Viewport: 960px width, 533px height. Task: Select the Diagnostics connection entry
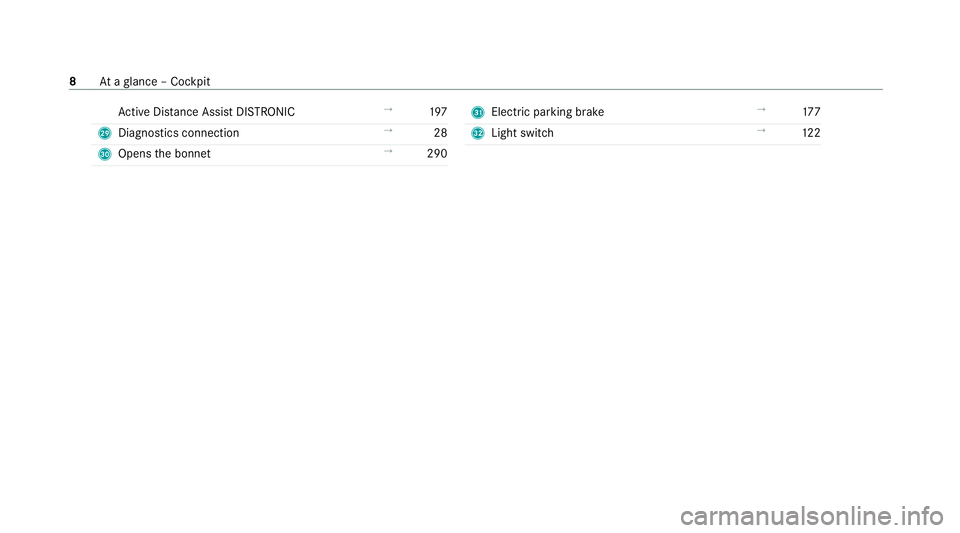pos(179,133)
